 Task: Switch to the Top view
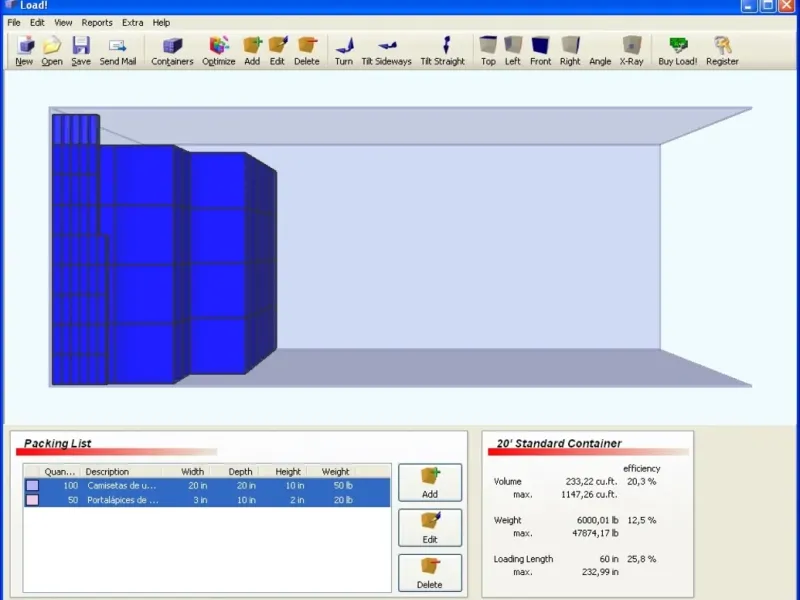[488, 51]
